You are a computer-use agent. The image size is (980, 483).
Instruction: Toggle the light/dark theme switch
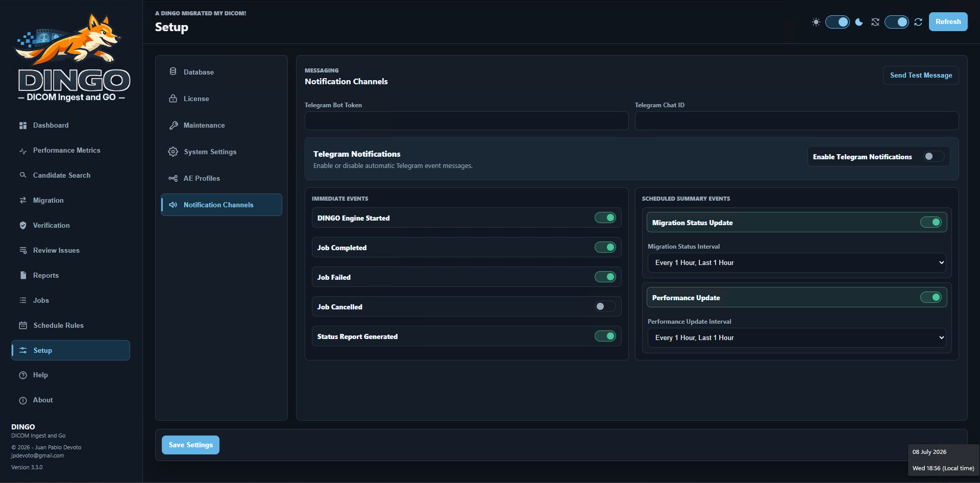tap(838, 22)
